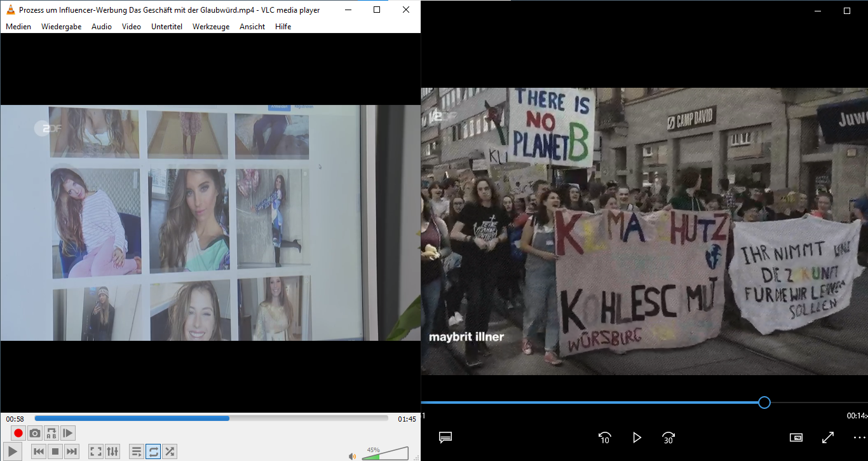
Task: Skip to the next media in VLC
Action: 72,451
